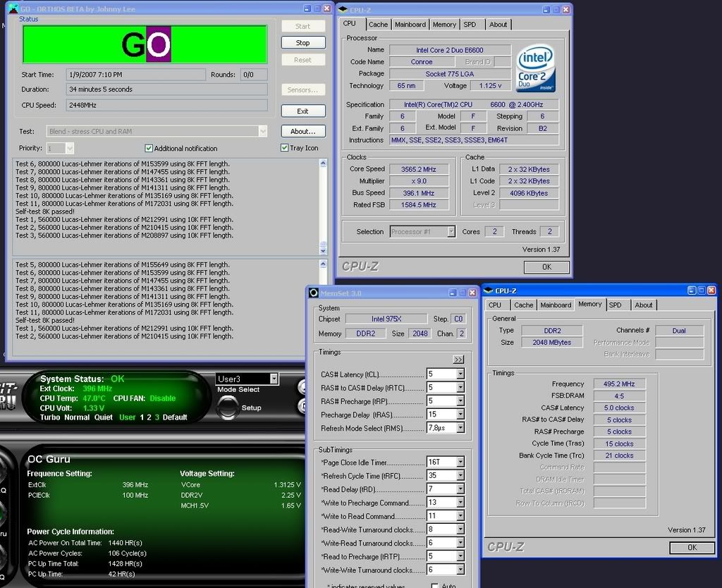Open the Read-Write Turnaround clocks dropdown

(460, 529)
